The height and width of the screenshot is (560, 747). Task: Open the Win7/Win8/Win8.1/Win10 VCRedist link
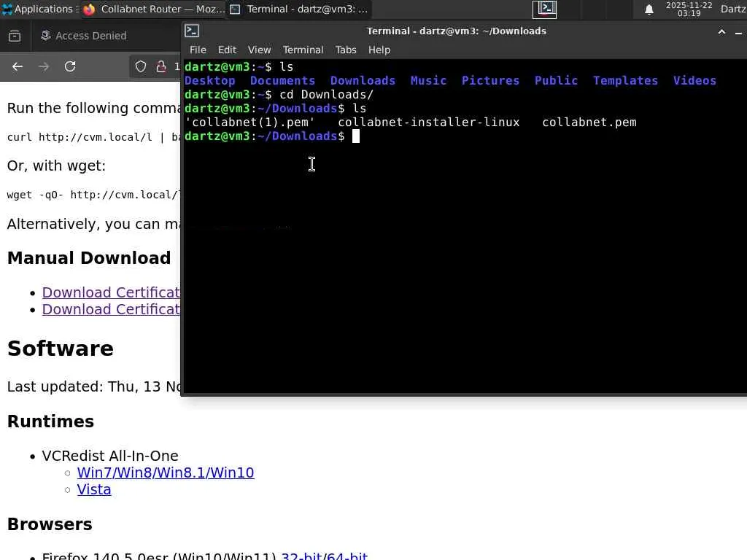point(166,472)
